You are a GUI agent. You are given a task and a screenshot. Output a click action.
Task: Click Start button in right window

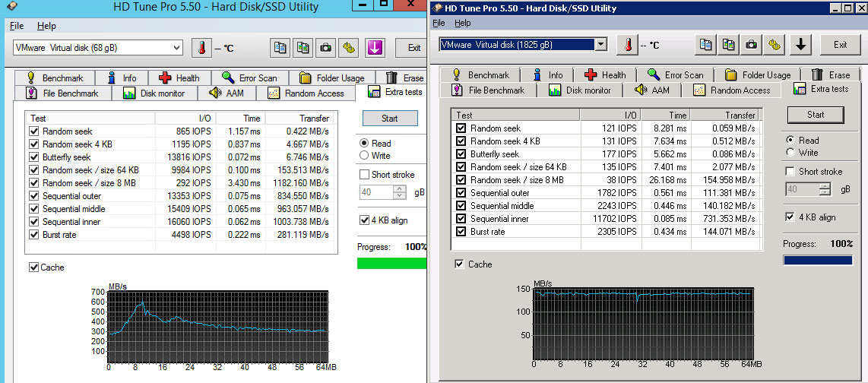coord(816,115)
